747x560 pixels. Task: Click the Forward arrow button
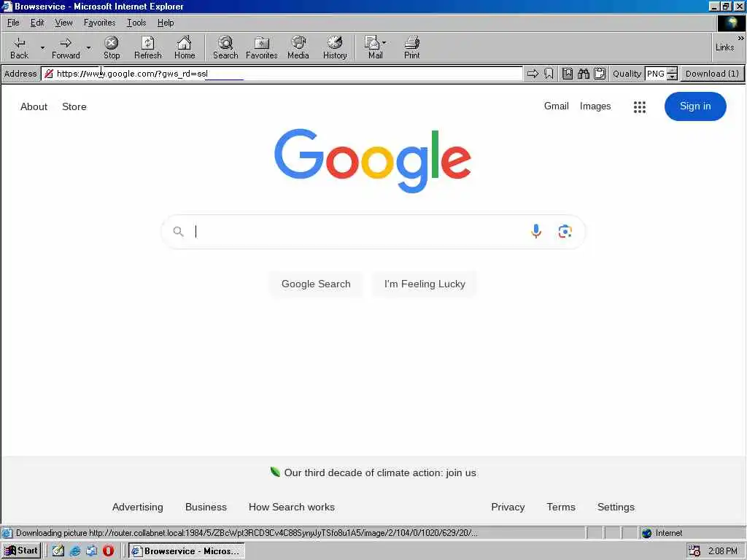click(66, 47)
